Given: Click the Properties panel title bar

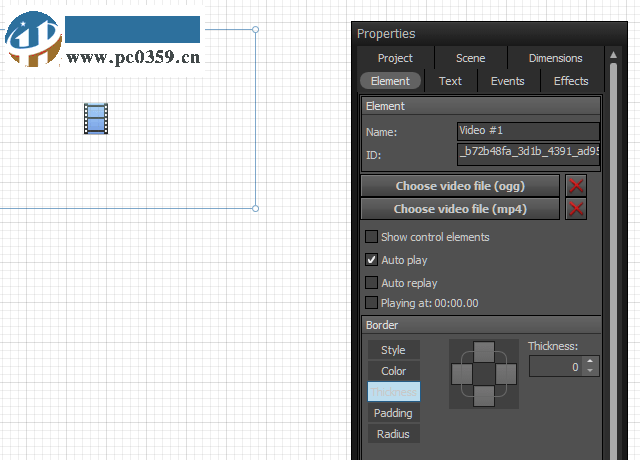Looking at the screenshot, I should pyautogui.click(x=489, y=33).
